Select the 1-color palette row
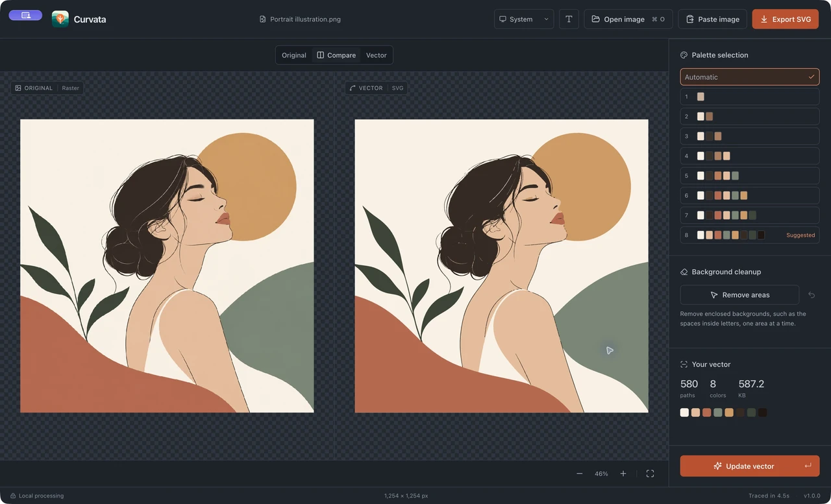The height and width of the screenshot is (504, 831). coord(750,97)
